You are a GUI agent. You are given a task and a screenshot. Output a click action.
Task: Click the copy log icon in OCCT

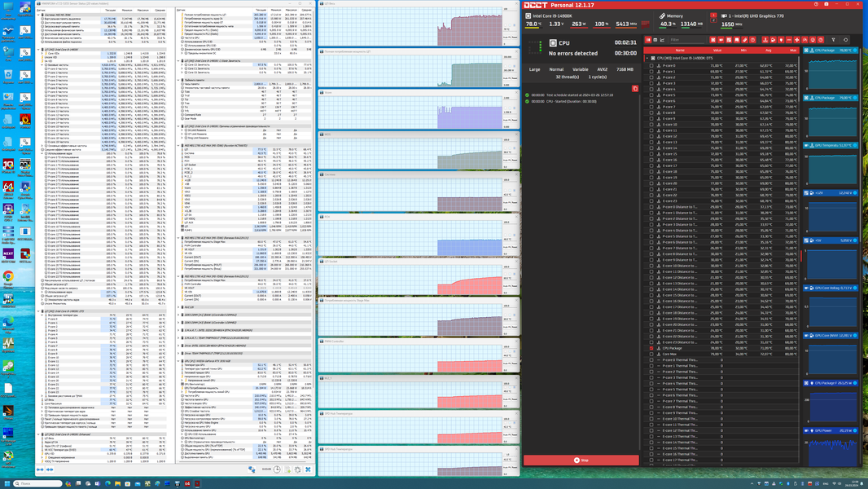pyautogui.click(x=635, y=89)
